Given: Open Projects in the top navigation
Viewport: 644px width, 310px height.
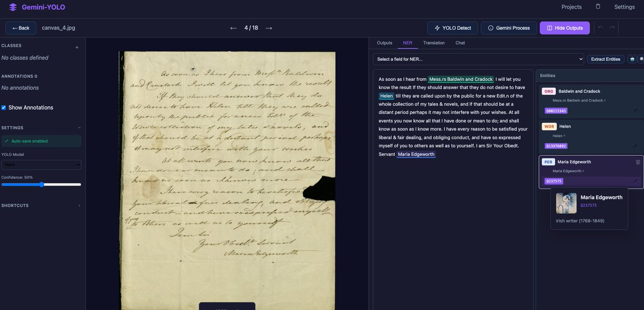Looking at the screenshot, I should [x=572, y=7].
